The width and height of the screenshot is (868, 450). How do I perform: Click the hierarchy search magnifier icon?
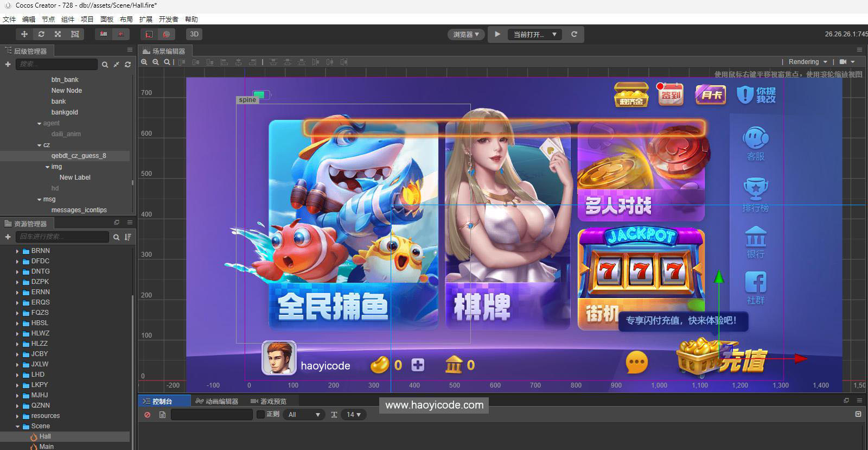(105, 65)
